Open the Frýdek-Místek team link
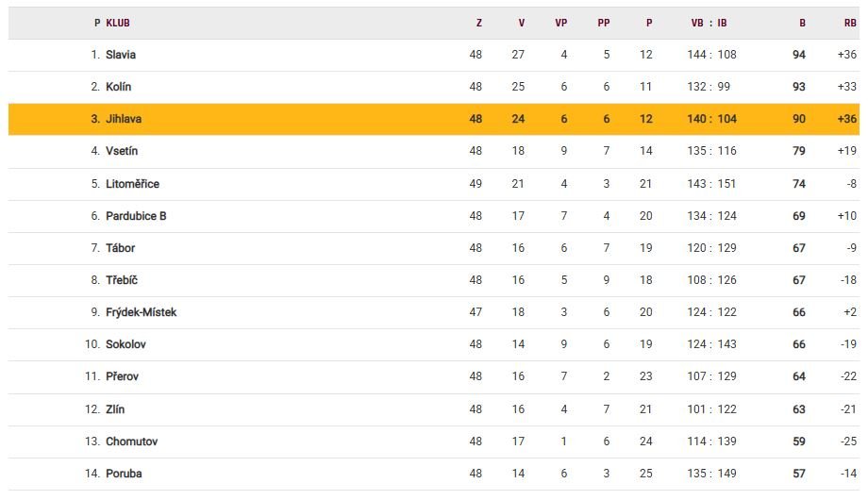The width and height of the screenshot is (868, 500). coord(142,312)
